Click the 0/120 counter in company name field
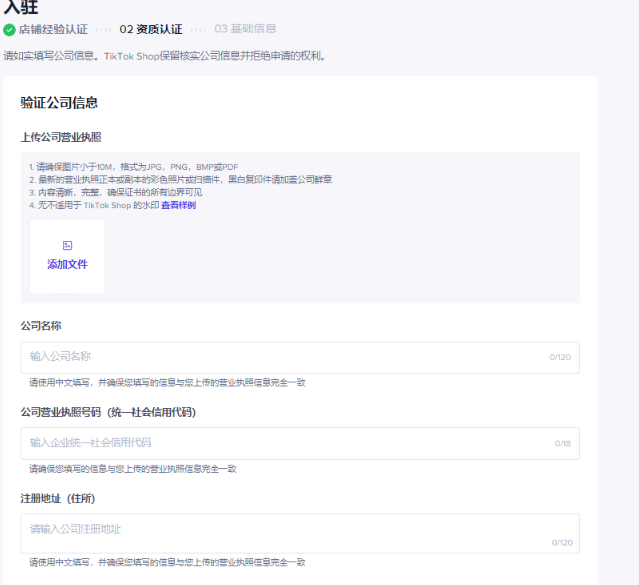The image size is (639, 585). 560,357
